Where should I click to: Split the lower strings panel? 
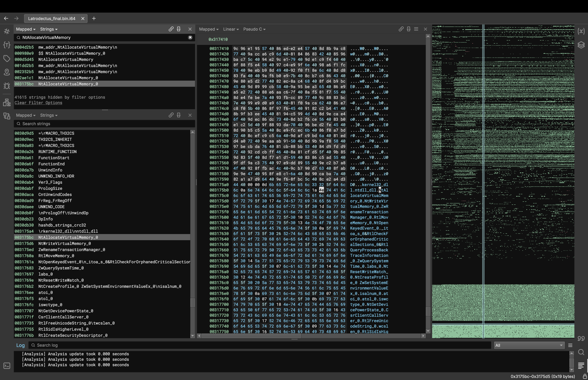(x=179, y=115)
